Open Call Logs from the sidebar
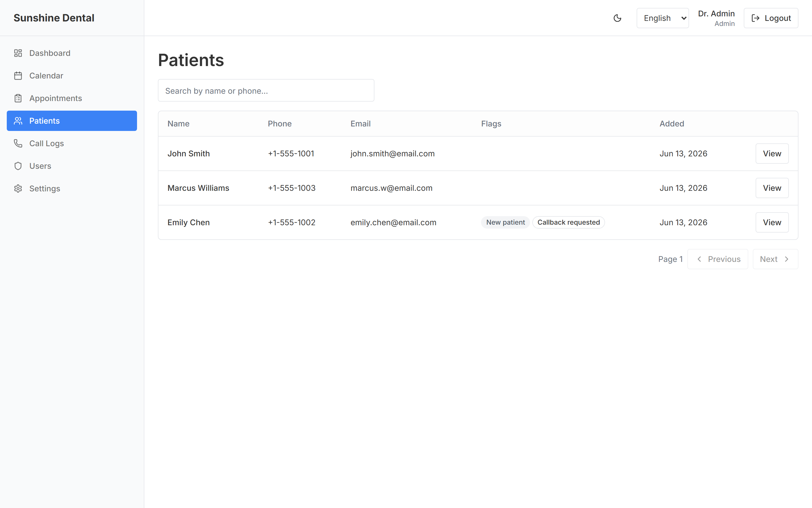The image size is (812, 508). pos(72,143)
